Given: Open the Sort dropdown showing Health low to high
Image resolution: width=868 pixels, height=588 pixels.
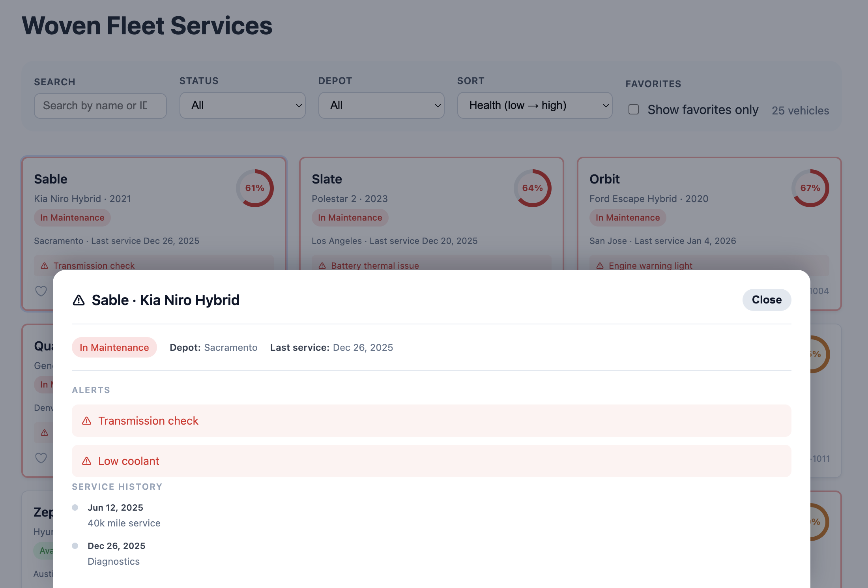Looking at the screenshot, I should pos(535,105).
